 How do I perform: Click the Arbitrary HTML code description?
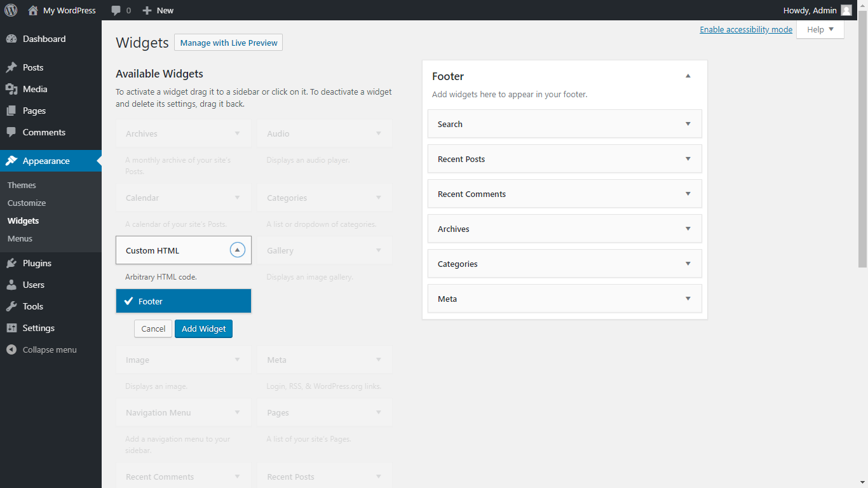point(161,277)
